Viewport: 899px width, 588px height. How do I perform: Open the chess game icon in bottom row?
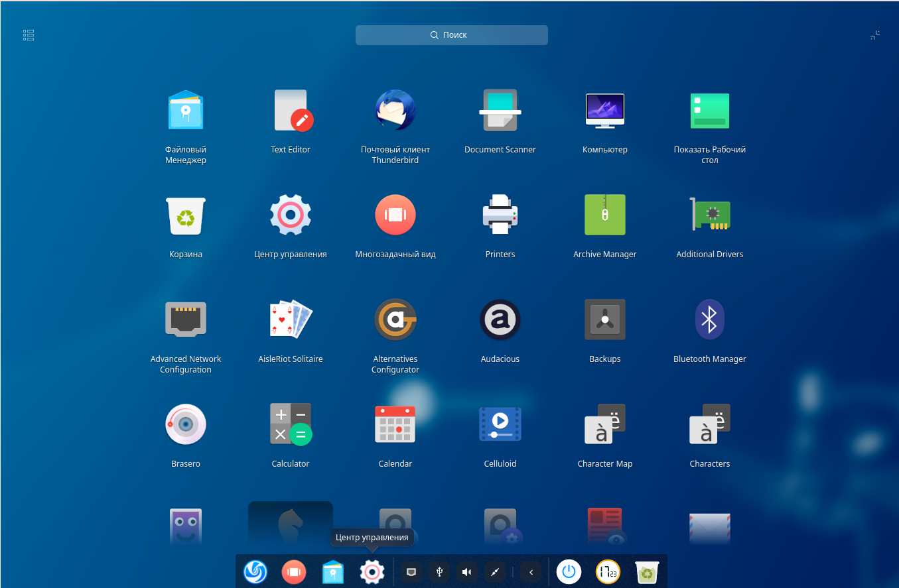pyautogui.click(x=291, y=525)
